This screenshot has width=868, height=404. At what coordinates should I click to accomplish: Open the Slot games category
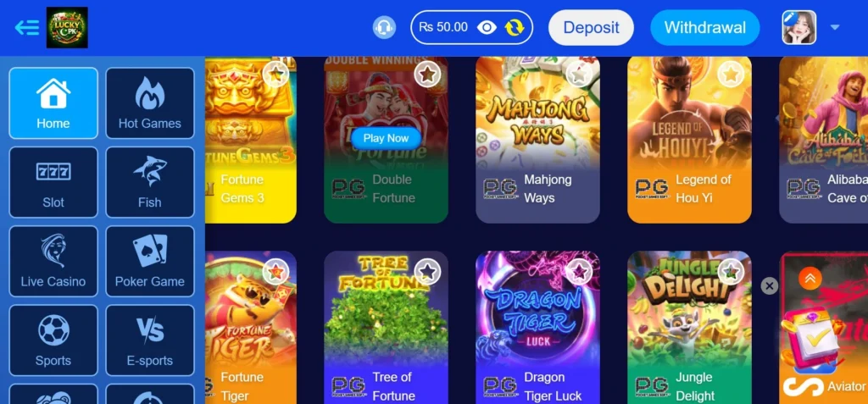click(53, 182)
